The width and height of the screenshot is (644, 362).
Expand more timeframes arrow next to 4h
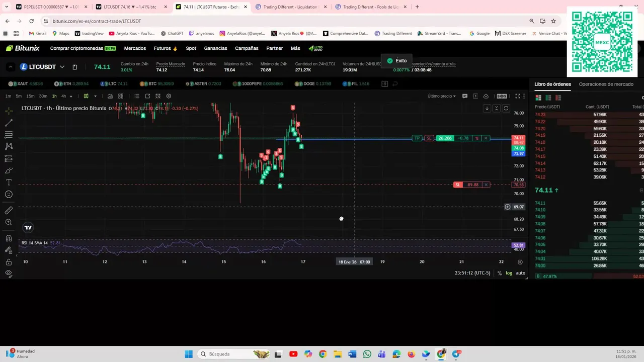(x=71, y=96)
